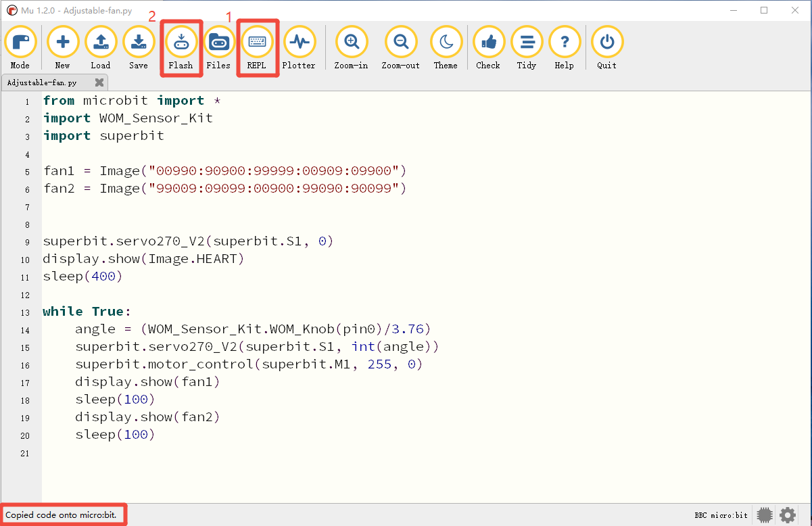Close the Adjustable-fan.py tab

(x=99, y=82)
